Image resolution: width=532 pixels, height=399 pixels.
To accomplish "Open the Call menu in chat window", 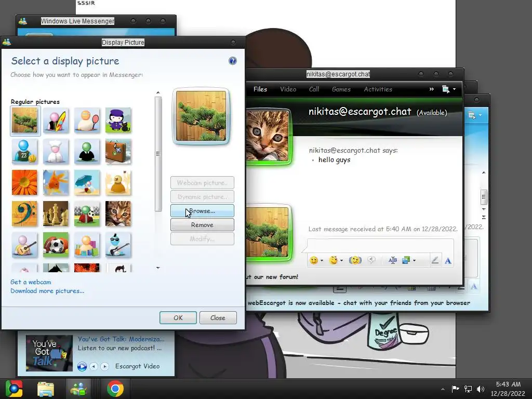I will click(x=314, y=89).
